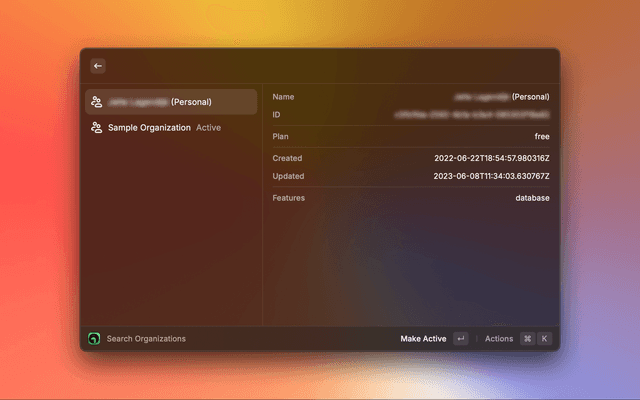Image resolution: width=640 pixels, height=400 pixels.
Task: Select the Personal organization list entry
Action: pos(170,102)
